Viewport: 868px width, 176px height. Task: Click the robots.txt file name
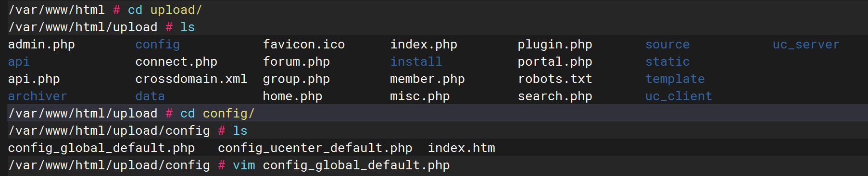[555, 79]
